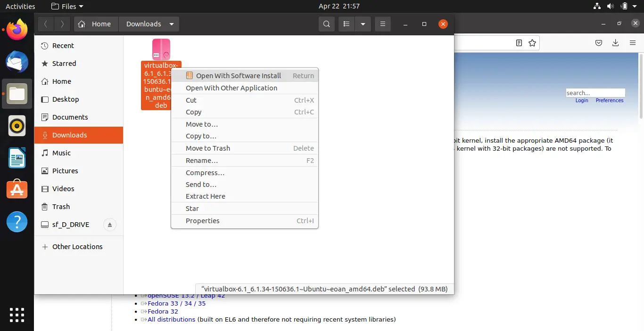Choose Rename… in the context menu
Screen dimensions: 644x331
tap(245, 161)
